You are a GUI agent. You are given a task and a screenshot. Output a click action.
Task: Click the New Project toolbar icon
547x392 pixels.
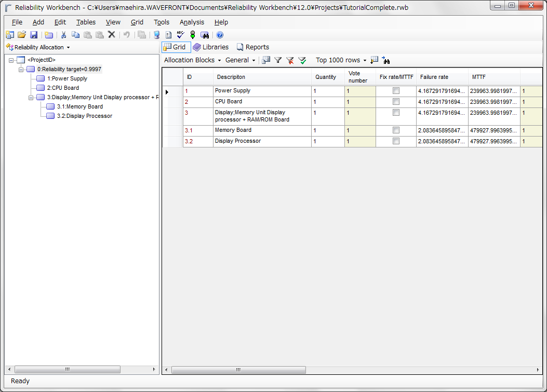10,35
